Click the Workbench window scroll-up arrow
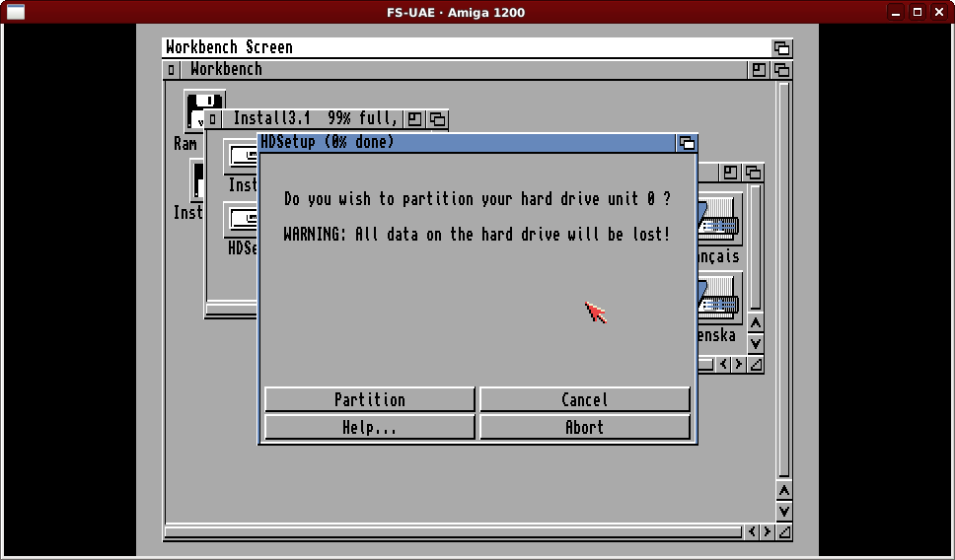 pyautogui.click(x=783, y=490)
